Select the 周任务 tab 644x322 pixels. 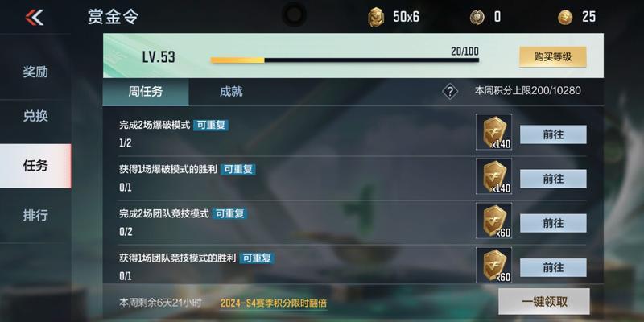coord(146,92)
